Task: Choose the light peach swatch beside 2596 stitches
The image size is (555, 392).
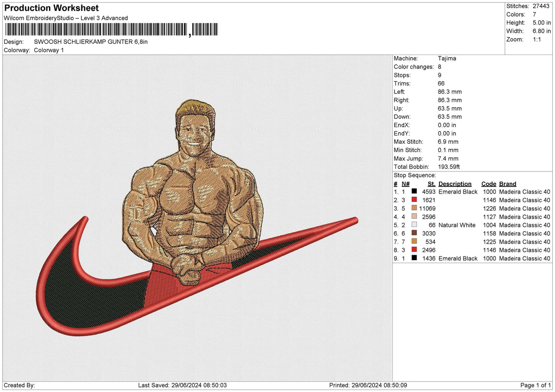Action: [414, 217]
